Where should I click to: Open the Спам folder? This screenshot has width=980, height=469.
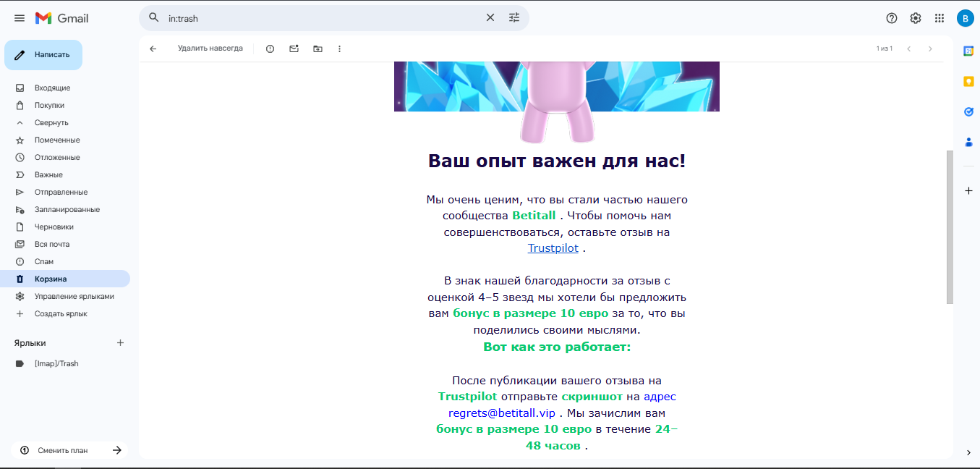(x=44, y=261)
